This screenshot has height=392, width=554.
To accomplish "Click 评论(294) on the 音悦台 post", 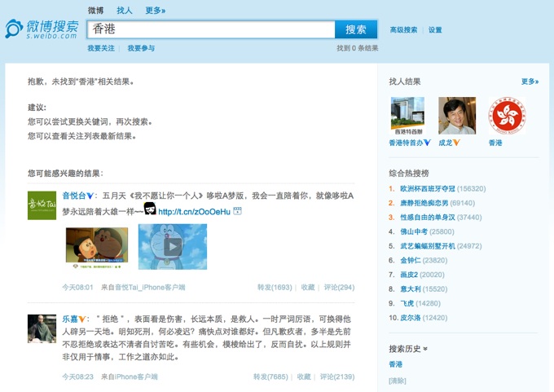I will (339, 288).
